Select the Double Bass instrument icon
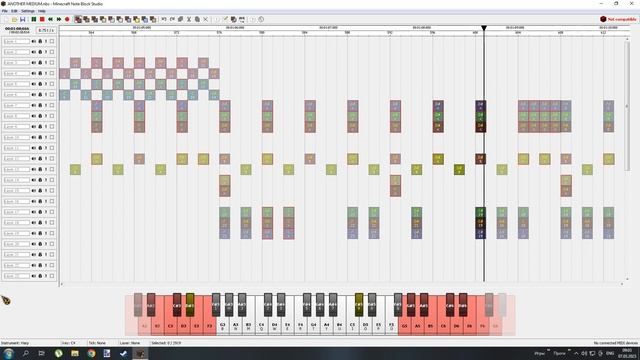This screenshot has height=360, width=640. click(86, 19)
